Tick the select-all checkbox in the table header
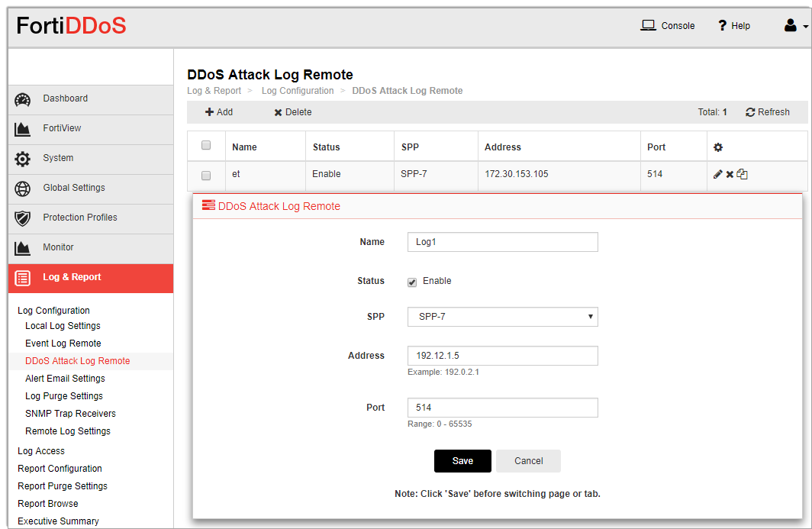Screen dimensions: 812x529 click(205, 145)
